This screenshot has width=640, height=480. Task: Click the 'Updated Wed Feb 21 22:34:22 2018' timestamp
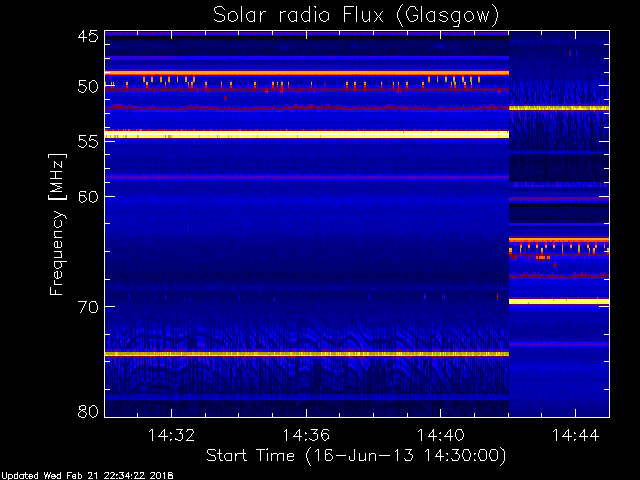pyautogui.click(x=87, y=476)
